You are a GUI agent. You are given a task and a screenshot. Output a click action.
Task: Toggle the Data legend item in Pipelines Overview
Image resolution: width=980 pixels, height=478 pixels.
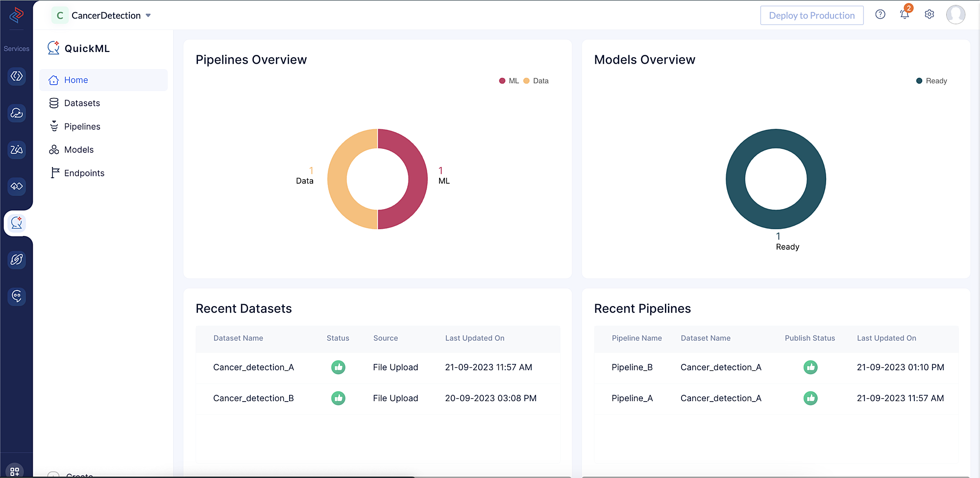pos(536,81)
